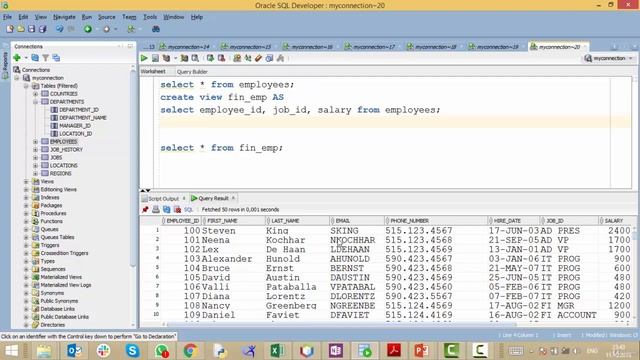
Task: Collapse the Tables (Filtered) node
Action: click(26, 86)
